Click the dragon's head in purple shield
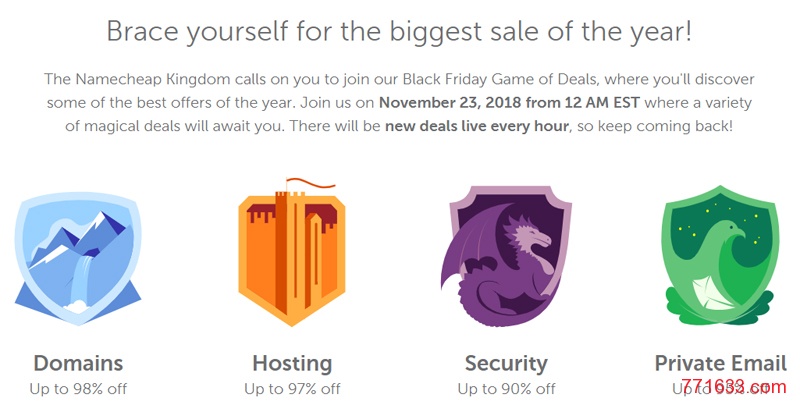This screenshot has width=800, height=405. tap(531, 236)
